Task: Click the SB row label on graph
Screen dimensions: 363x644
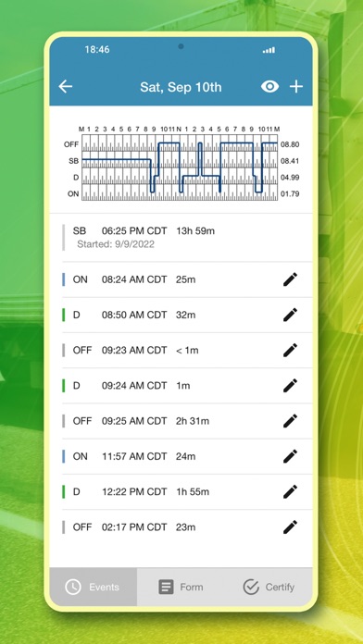Action: click(x=73, y=161)
